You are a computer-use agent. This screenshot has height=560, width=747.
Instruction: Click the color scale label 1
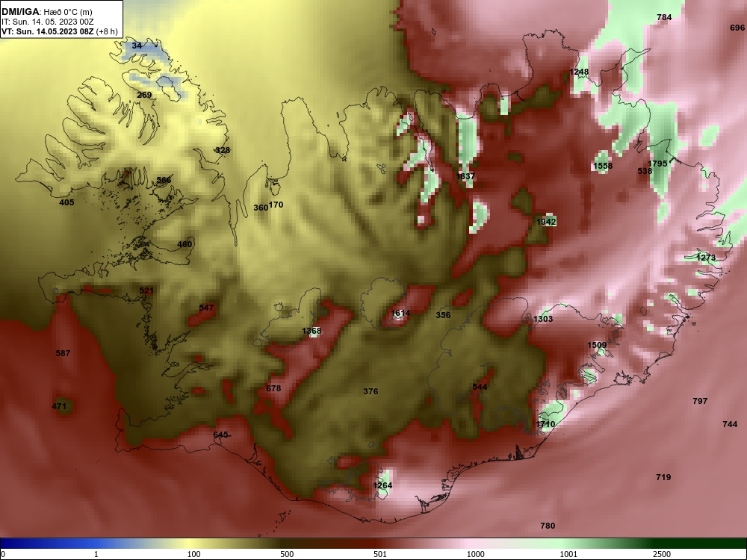pos(96,554)
